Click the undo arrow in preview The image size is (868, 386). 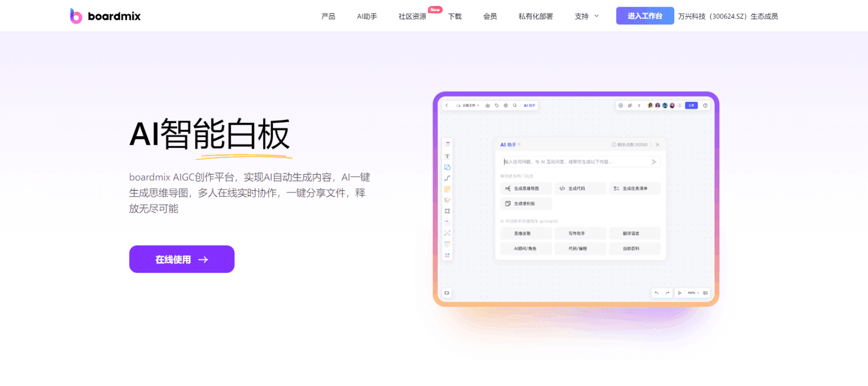pos(656,293)
